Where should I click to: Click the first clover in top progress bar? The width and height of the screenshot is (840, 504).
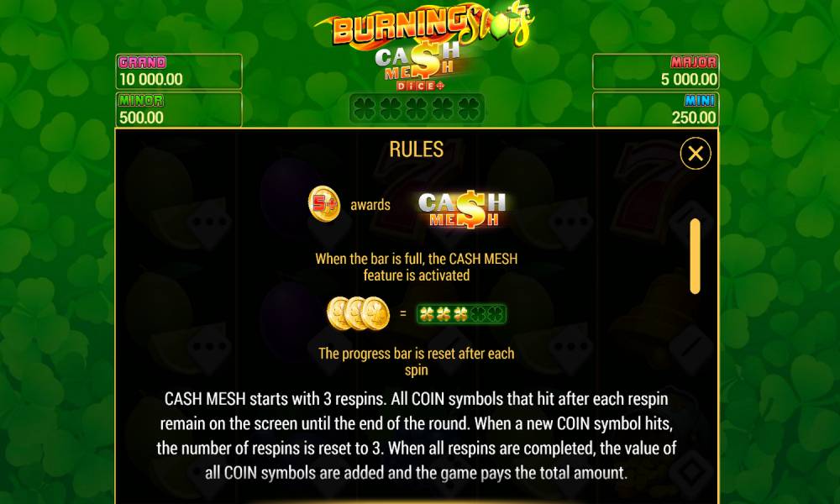(365, 108)
